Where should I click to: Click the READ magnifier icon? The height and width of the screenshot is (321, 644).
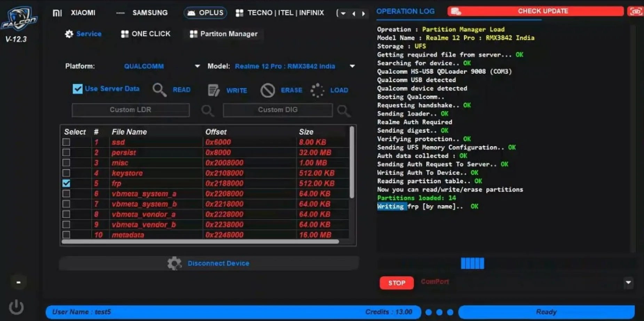click(159, 90)
